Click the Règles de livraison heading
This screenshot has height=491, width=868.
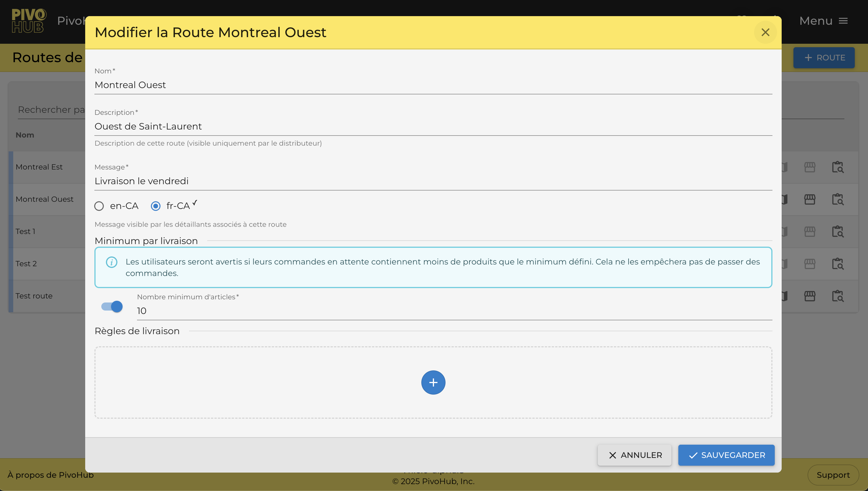click(x=137, y=331)
